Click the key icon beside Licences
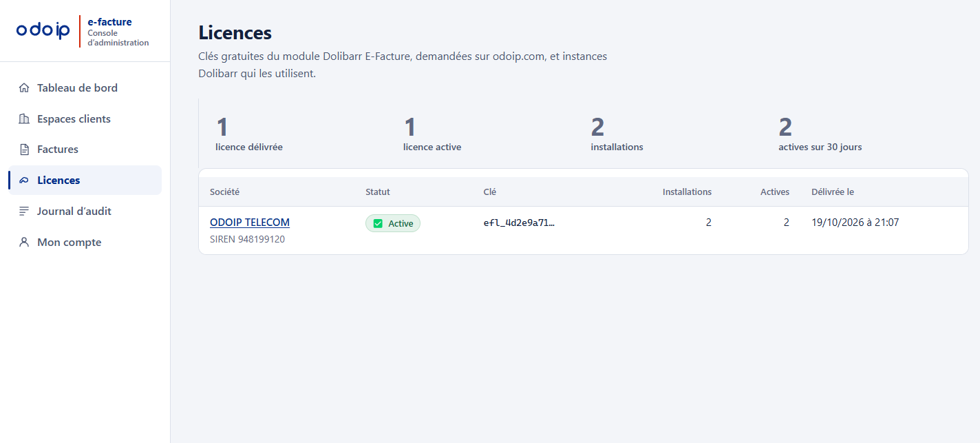Screen dimensions: 980x443 pyautogui.click(x=24, y=181)
